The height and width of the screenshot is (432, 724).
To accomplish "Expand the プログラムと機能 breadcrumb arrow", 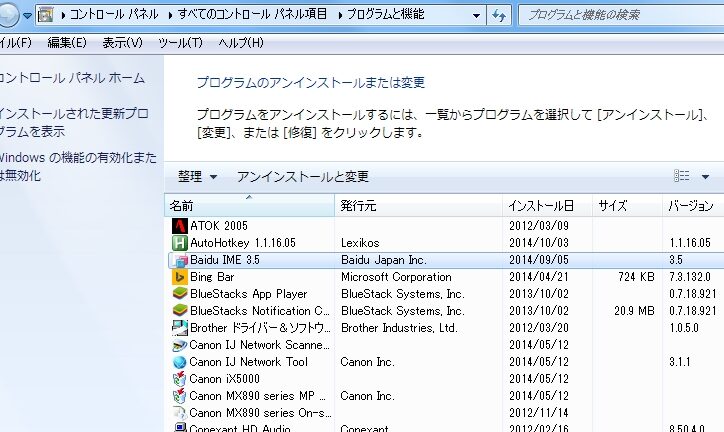I will coord(340,16).
